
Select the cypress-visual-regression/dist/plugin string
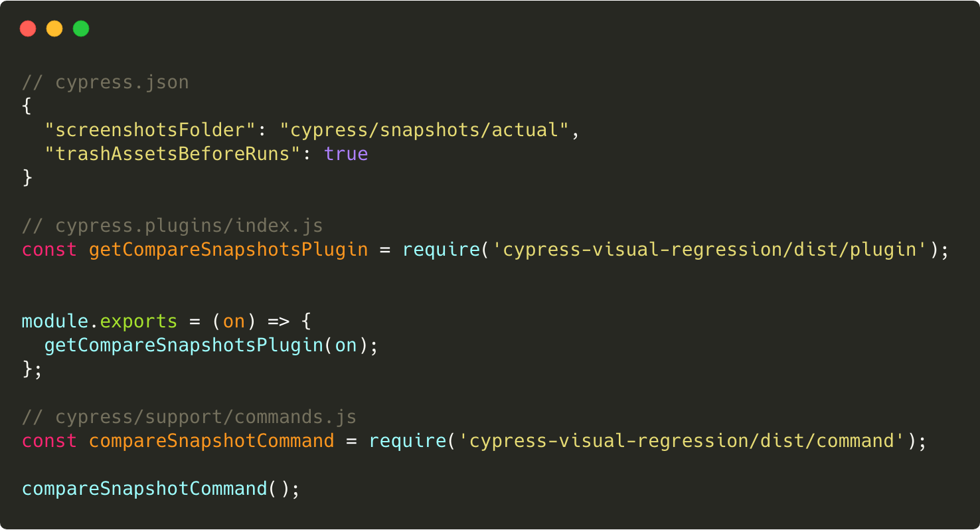(x=710, y=249)
